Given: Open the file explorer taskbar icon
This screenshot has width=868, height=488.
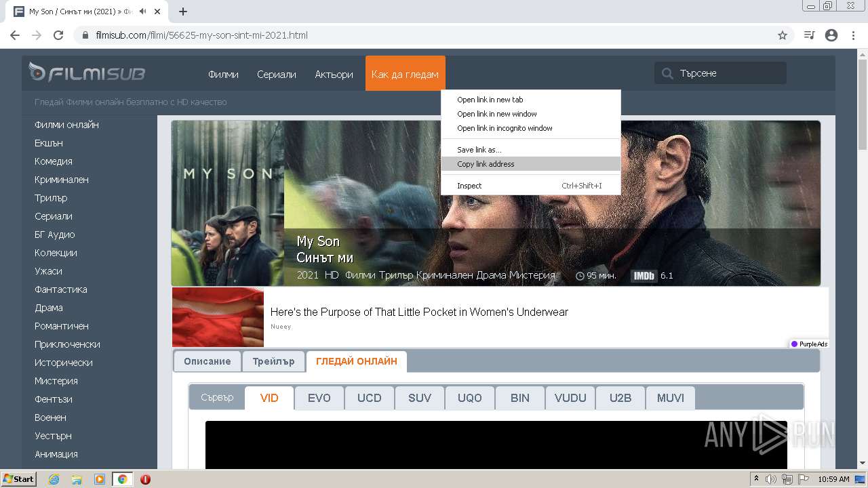Looking at the screenshot, I should pos(77,479).
